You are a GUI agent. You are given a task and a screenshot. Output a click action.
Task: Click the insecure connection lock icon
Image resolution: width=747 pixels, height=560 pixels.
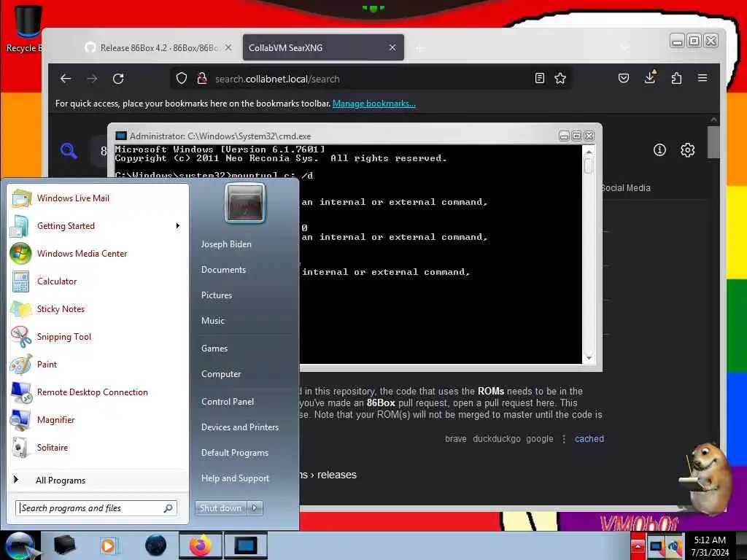pyautogui.click(x=202, y=78)
